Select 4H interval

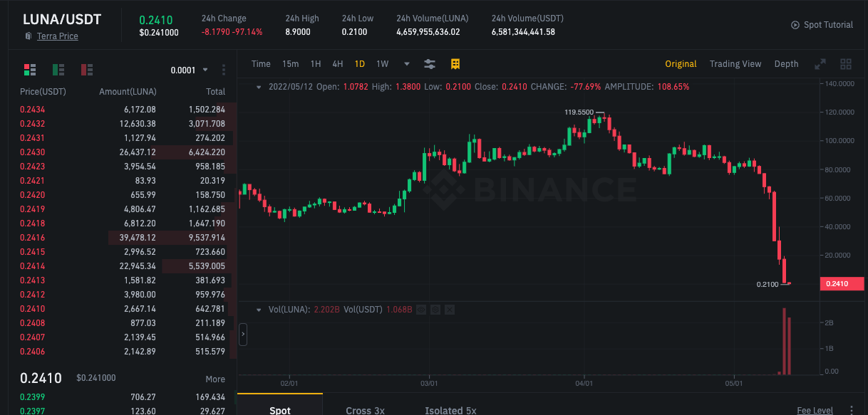pyautogui.click(x=338, y=64)
